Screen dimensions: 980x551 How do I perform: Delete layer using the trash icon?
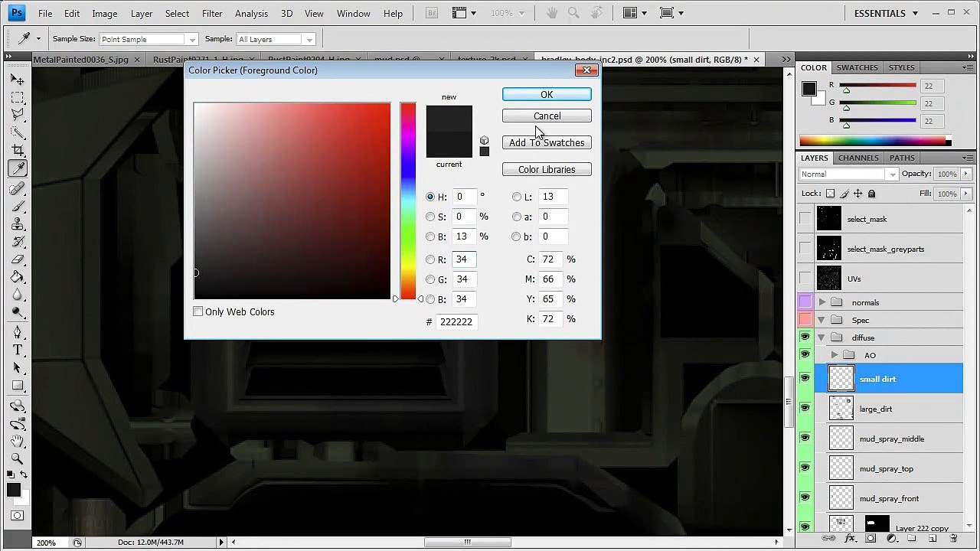953,539
